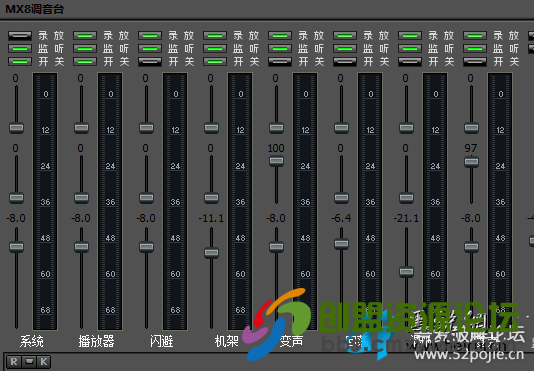
Task: Click the 系统 volume fader at -8.0
Action: [16, 247]
